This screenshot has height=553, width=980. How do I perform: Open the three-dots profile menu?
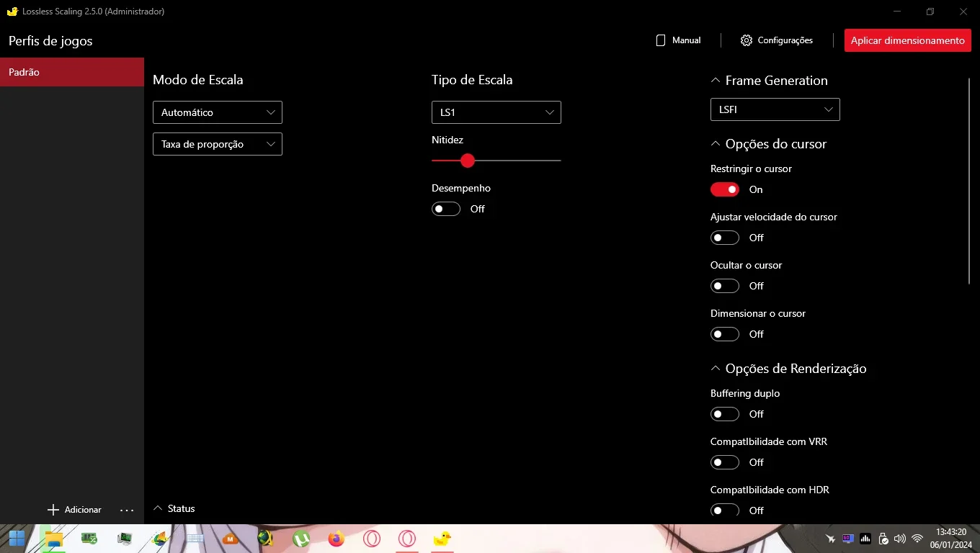pos(127,510)
